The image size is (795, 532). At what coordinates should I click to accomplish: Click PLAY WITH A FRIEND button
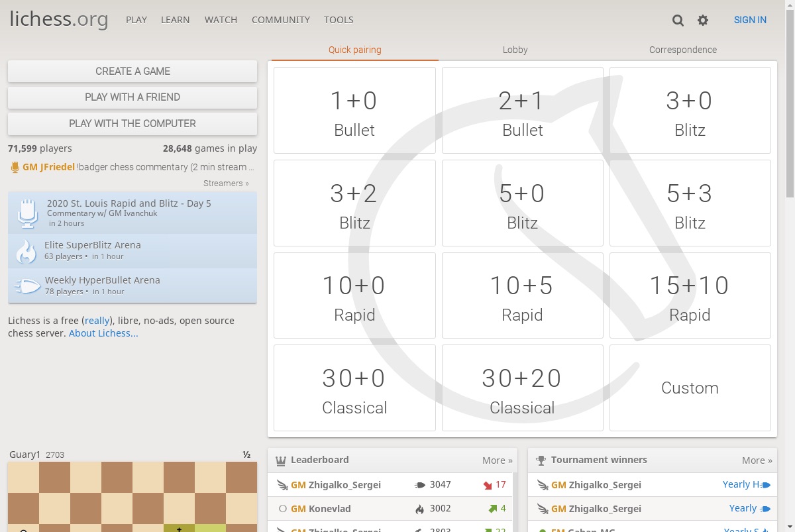tap(132, 97)
